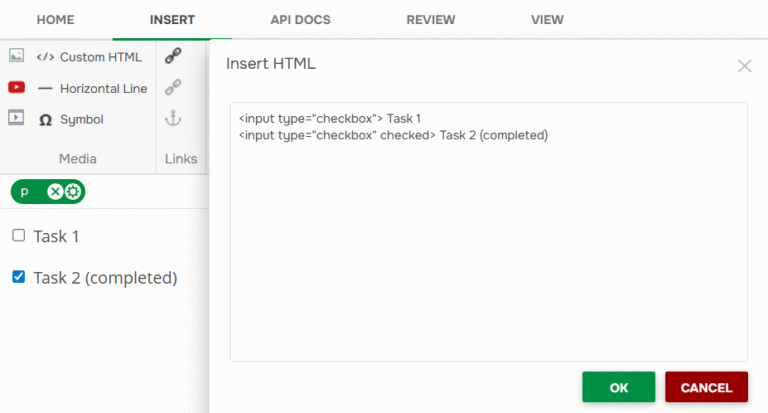Confirm with the green OK button
This screenshot has width=768, height=413.
tap(619, 387)
